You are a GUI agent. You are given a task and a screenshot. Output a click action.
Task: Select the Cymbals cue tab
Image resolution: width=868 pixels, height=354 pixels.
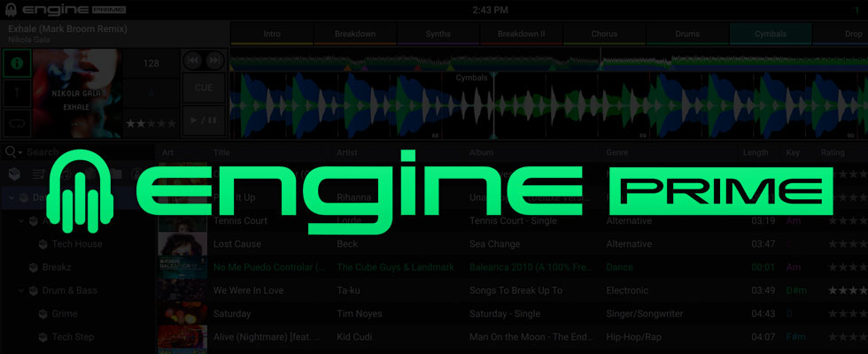771,34
